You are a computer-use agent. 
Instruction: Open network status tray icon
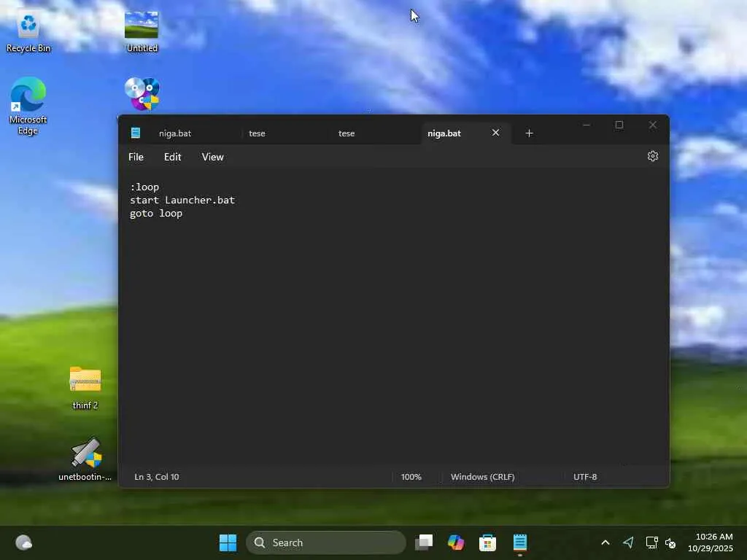pyautogui.click(x=651, y=542)
